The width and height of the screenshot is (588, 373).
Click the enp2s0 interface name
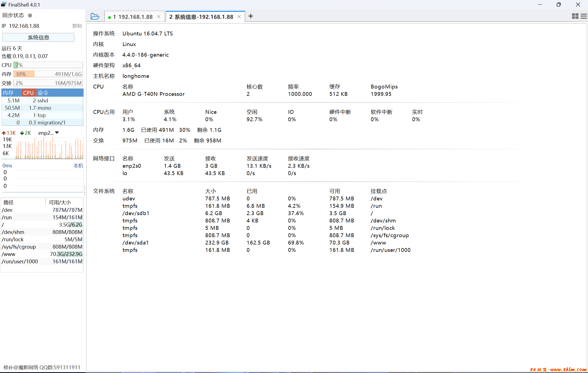131,166
